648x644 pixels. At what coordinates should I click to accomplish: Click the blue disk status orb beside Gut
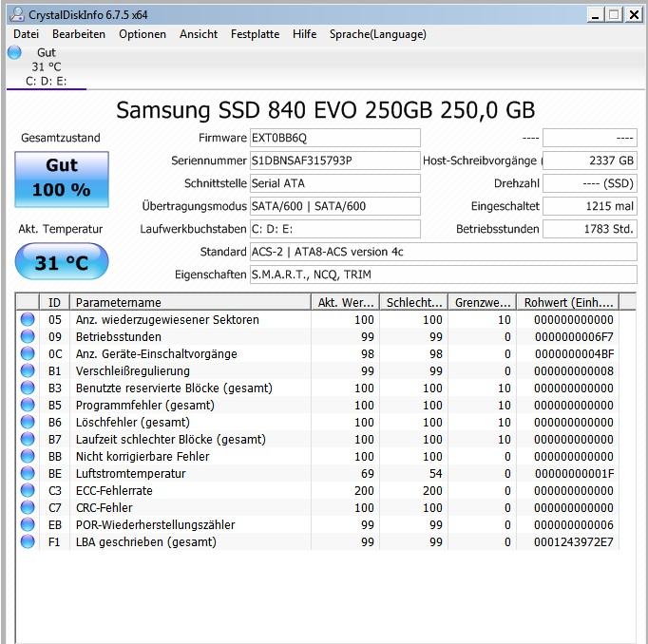(x=14, y=52)
